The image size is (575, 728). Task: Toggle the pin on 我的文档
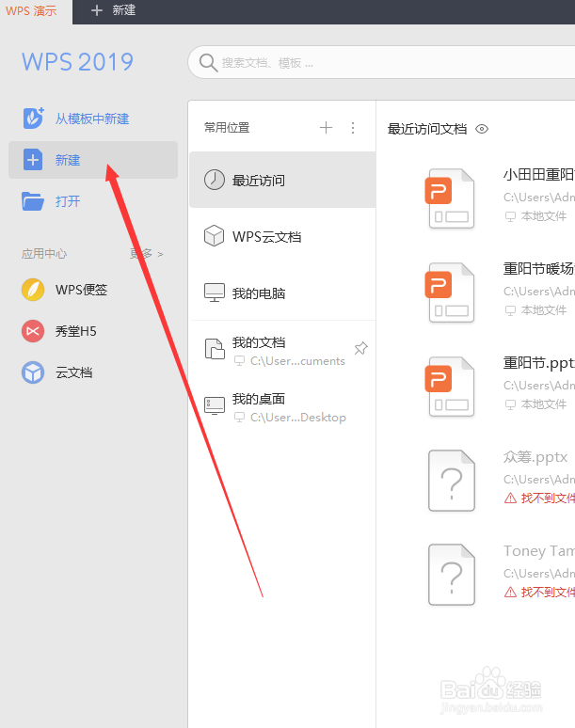[360, 348]
